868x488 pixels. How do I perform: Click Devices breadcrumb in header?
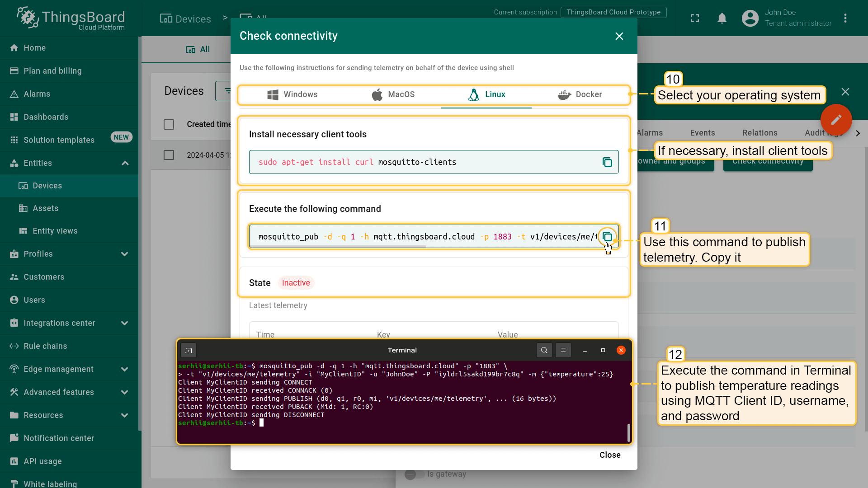tap(186, 19)
